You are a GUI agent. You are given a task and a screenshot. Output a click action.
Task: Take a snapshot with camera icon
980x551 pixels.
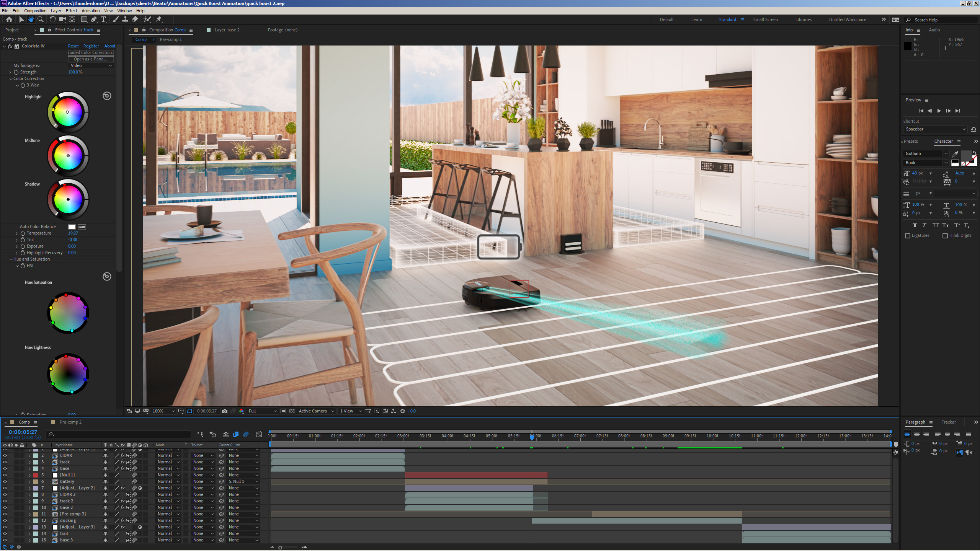coord(225,411)
